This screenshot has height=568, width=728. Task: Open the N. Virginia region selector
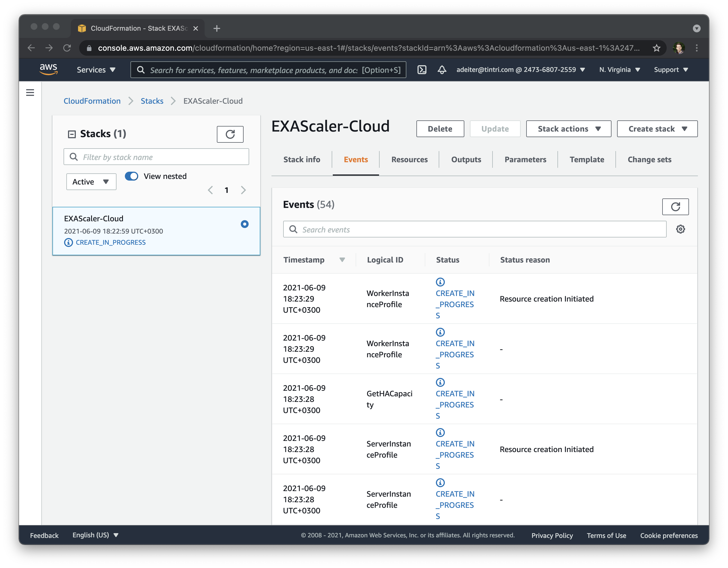(619, 70)
